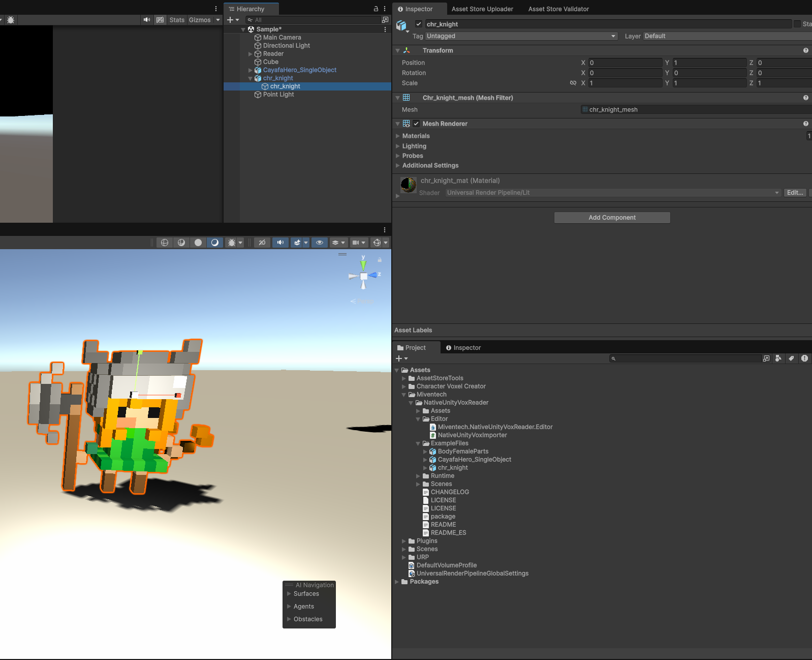Select shaded draw mode (crescent circle) in Scene toolbar
Image resolution: width=812 pixels, height=660 pixels.
[215, 243]
